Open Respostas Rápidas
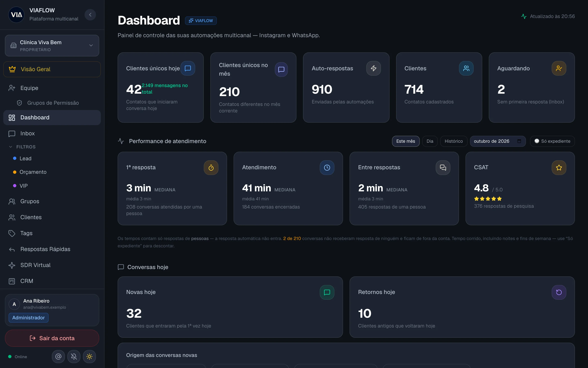 (52, 249)
